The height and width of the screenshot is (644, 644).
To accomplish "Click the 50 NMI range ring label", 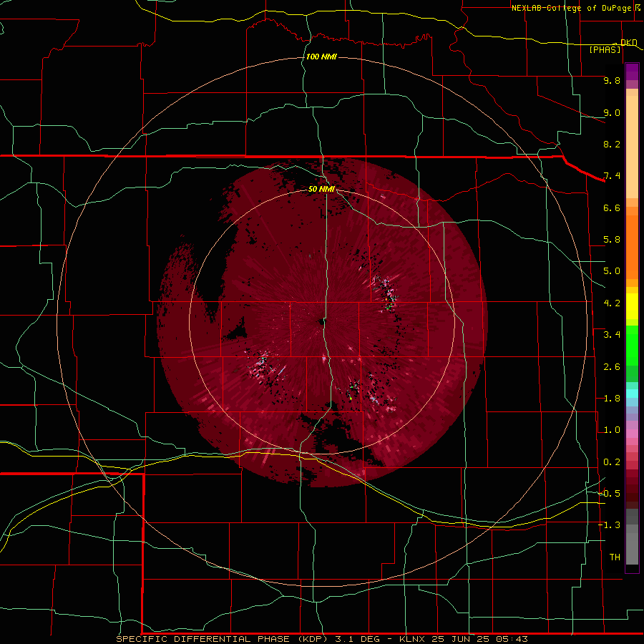I will (x=321, y=189).
